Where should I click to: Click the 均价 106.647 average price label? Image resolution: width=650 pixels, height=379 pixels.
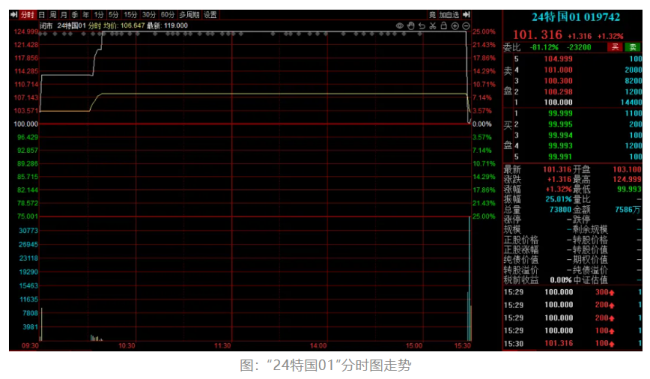coord(124,26)
